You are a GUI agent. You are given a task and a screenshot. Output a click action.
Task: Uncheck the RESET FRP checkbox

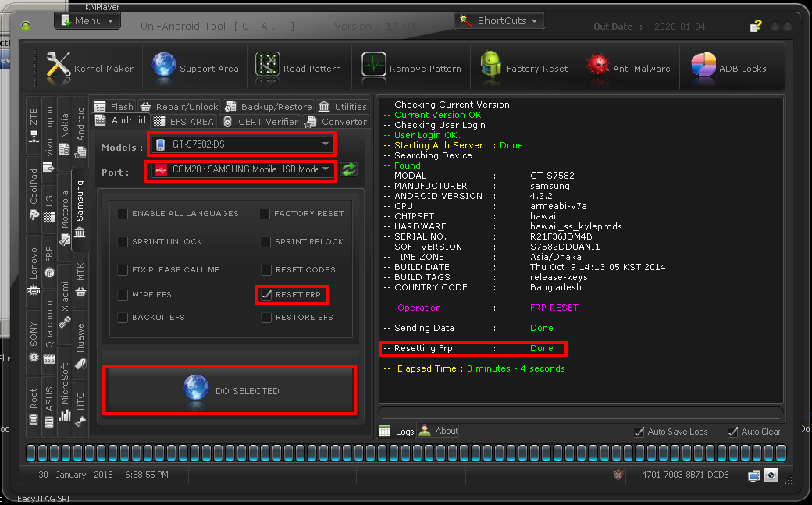point(266,294)
